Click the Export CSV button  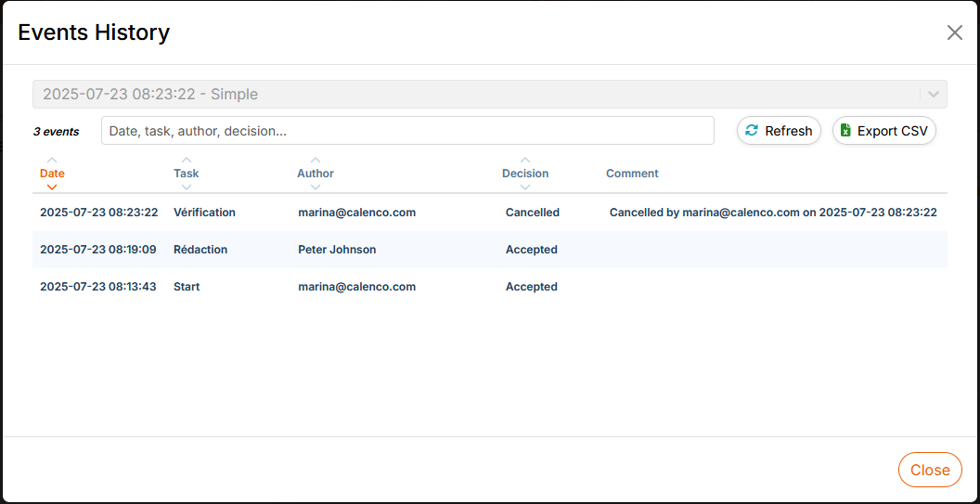[x=883, y=131]
